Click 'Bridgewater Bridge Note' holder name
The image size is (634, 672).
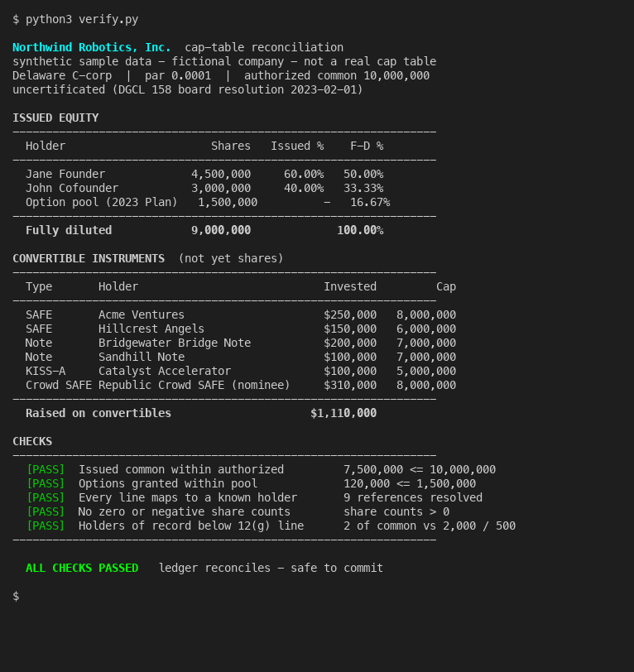tap(175, 343)
